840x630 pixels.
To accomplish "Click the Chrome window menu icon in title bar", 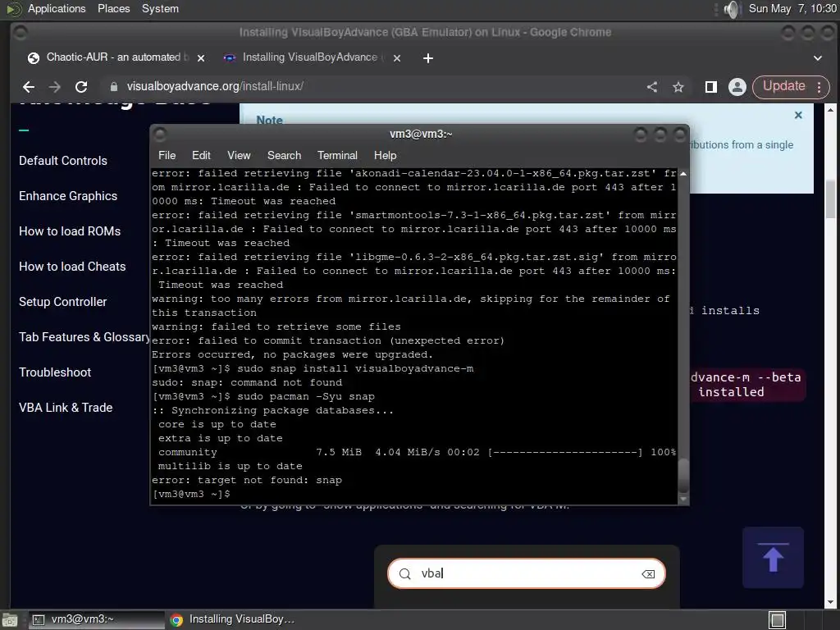I will click(20, 33).
